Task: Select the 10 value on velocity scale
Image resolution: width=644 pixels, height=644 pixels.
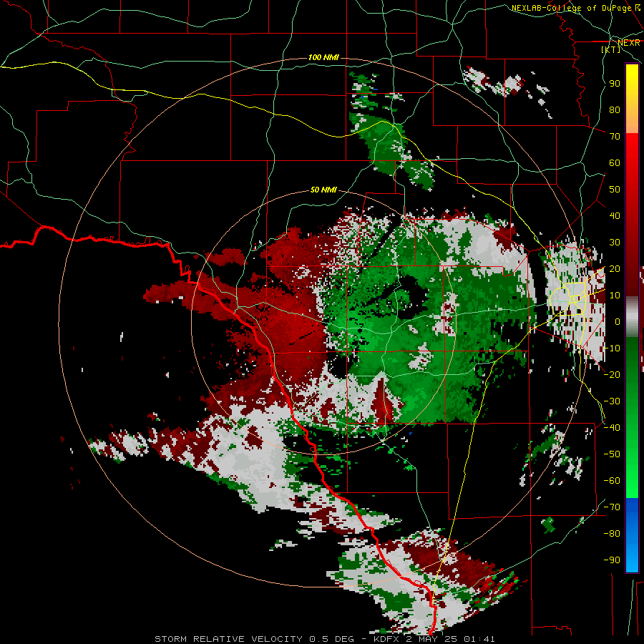Action: click(615, 296)
